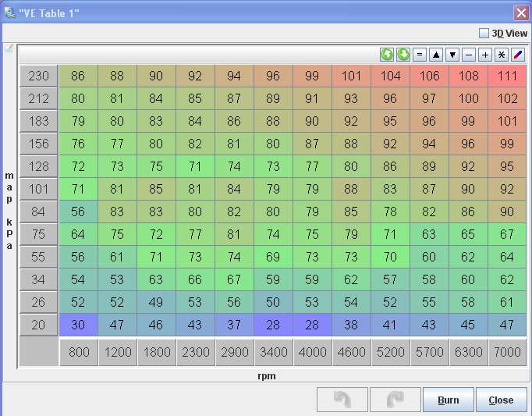
Task: Select the 1200 rpm bin
Action: (x=118, y=352)
